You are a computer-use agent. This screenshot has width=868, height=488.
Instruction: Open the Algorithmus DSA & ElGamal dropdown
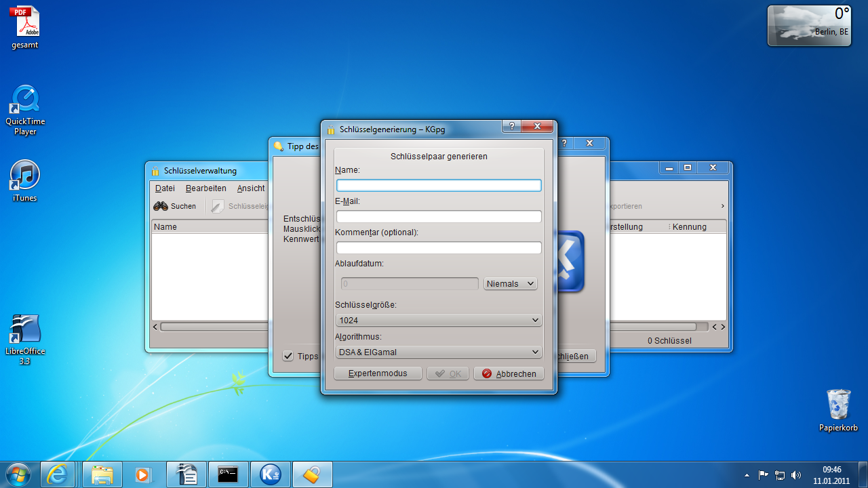pos(439,352)
